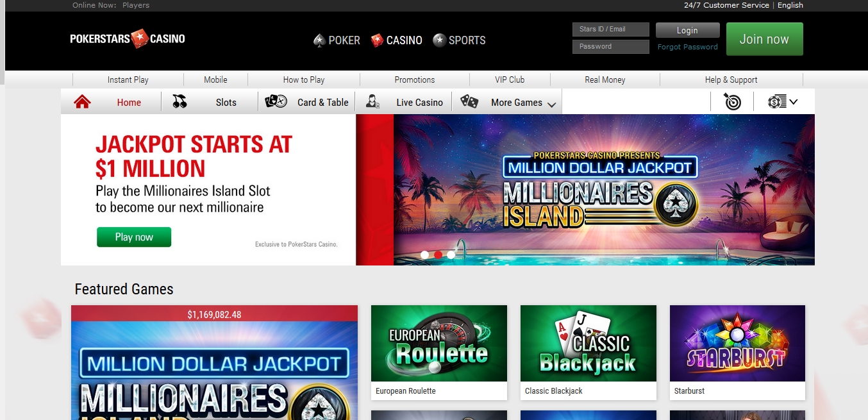The image size is (868, 420).
Task: Click the Casino red diamond icon
Action: coord(377,40)
